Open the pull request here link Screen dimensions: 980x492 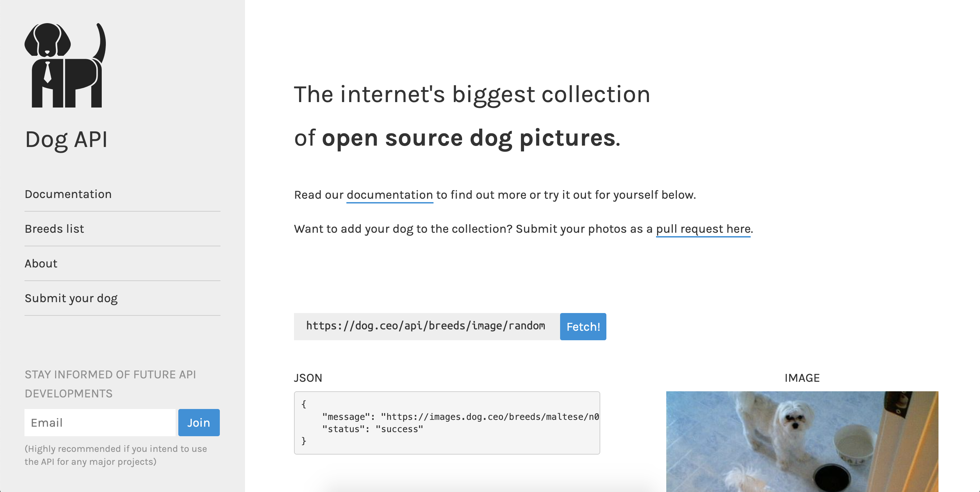703,229
